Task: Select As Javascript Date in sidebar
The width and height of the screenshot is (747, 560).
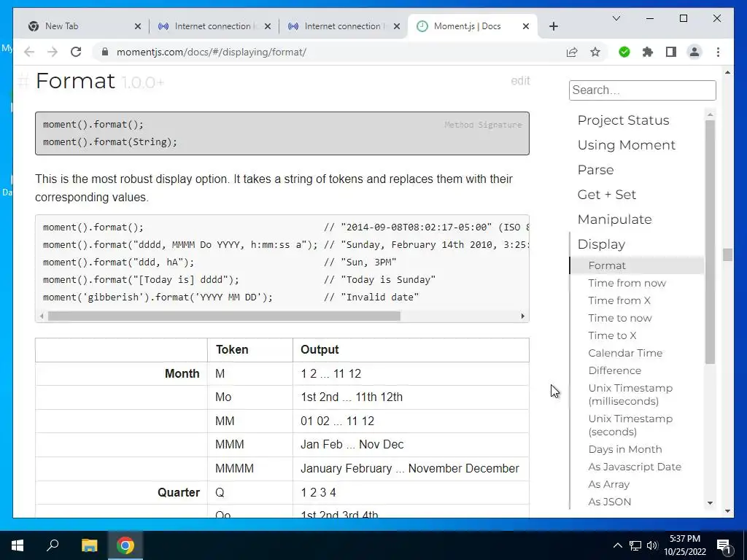Action: click(x=635, y=467)
